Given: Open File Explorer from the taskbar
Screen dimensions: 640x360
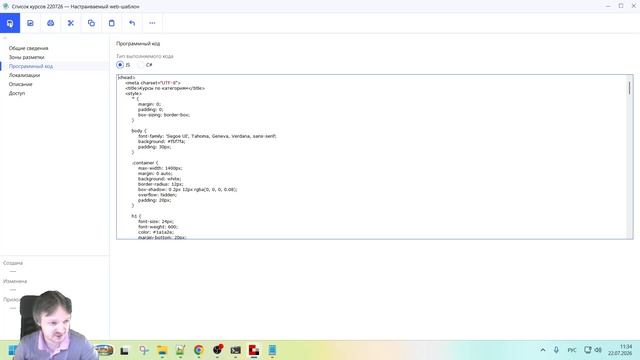Looking at the screenshot, I should 162,350.
